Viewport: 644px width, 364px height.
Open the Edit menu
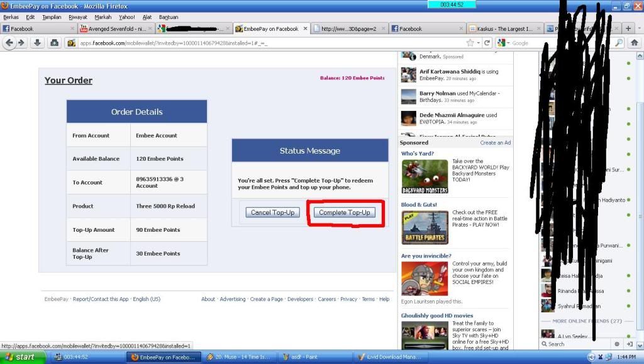[30, 17]
